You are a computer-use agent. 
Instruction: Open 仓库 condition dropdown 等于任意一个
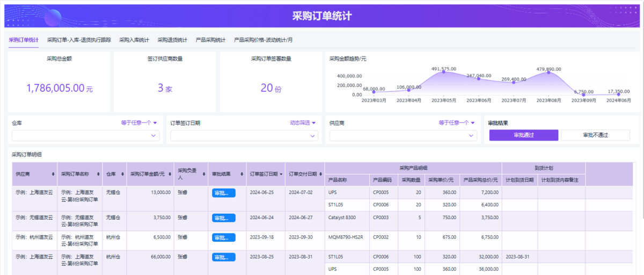(139, 122)
